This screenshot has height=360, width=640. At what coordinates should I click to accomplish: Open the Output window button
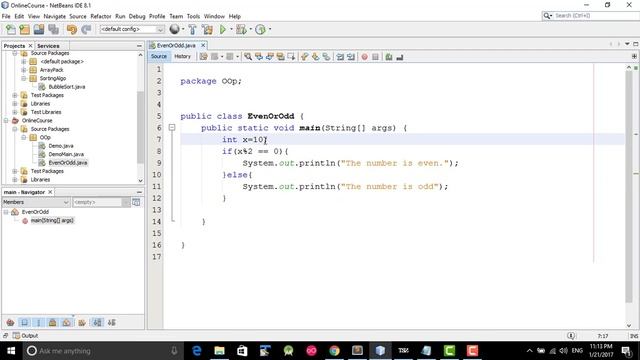[25, 336]
